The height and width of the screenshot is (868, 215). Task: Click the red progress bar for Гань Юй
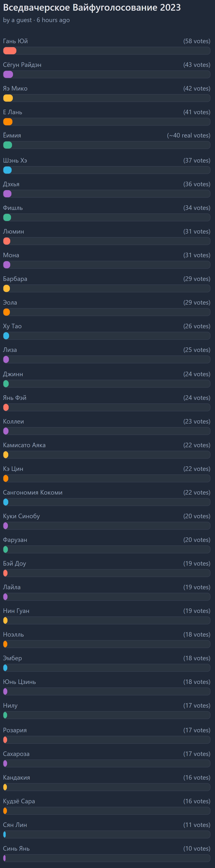[x=10, y=51]
